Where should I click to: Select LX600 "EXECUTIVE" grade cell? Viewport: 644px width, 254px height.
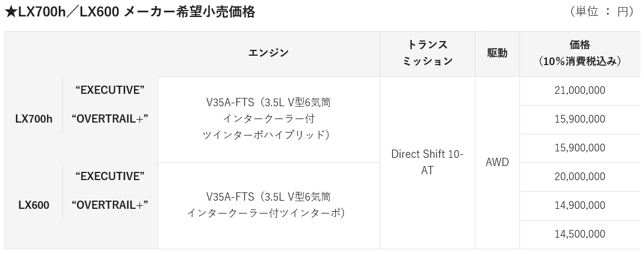tap(110, 177)
